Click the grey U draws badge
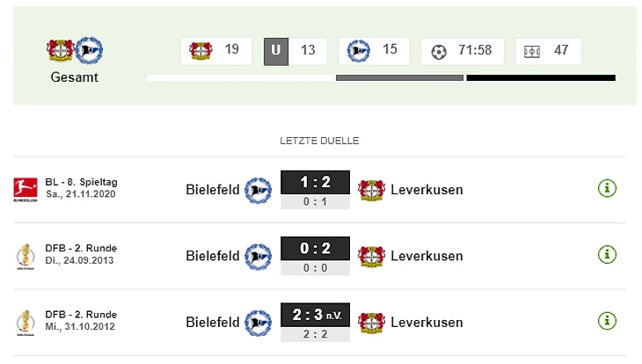The height and width of the screenshot is (364, 642). (x=276, y=51)
